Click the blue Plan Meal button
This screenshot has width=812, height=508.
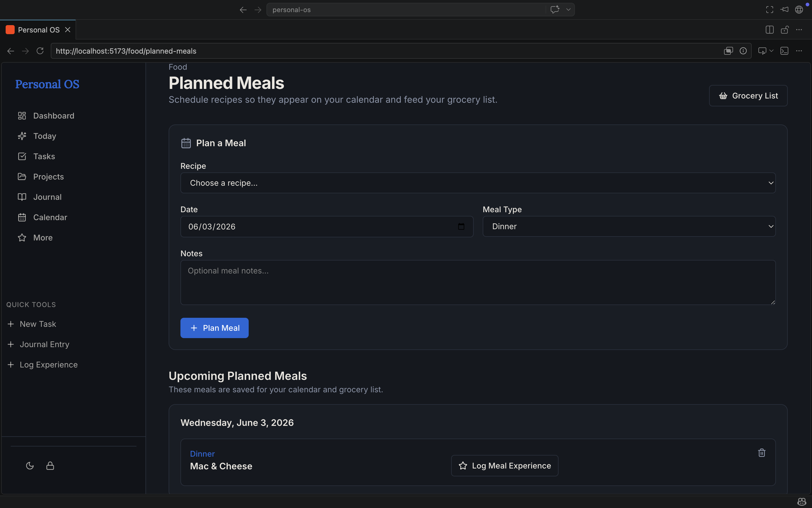tap(214, 328)
